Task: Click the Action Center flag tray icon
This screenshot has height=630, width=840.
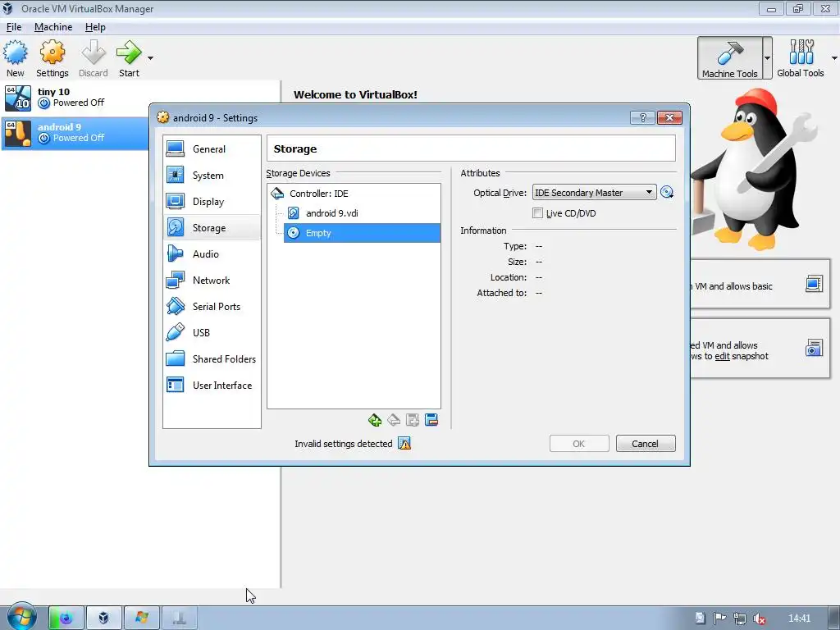Action: tap(719, 619)
